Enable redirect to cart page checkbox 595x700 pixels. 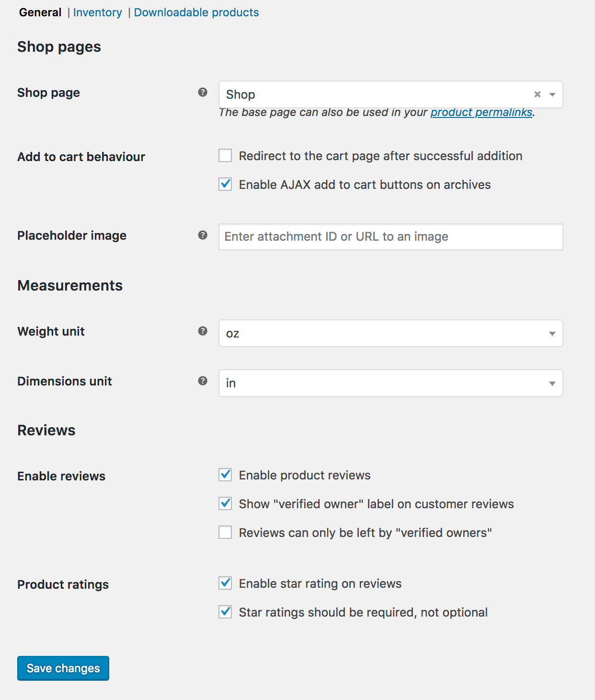(x=225, y=155)
